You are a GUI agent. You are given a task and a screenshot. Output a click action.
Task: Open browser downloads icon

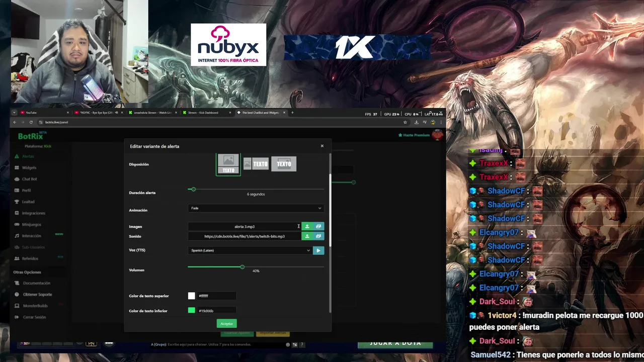click(416, 122)
